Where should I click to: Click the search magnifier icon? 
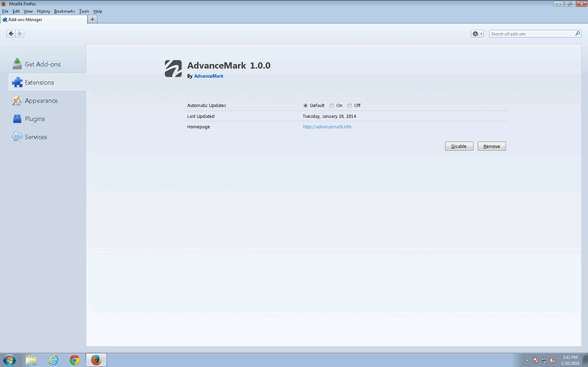tap(577, 34)
